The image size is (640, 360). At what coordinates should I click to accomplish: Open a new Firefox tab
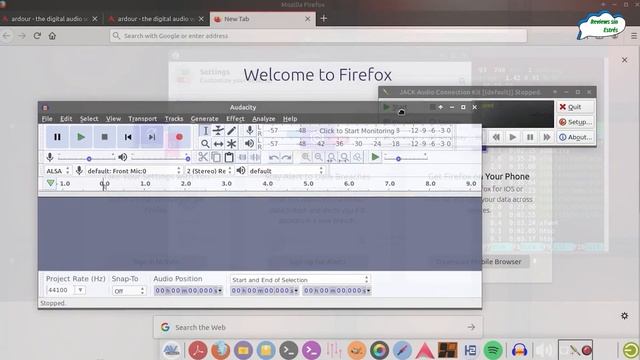[x=324, y=18]
